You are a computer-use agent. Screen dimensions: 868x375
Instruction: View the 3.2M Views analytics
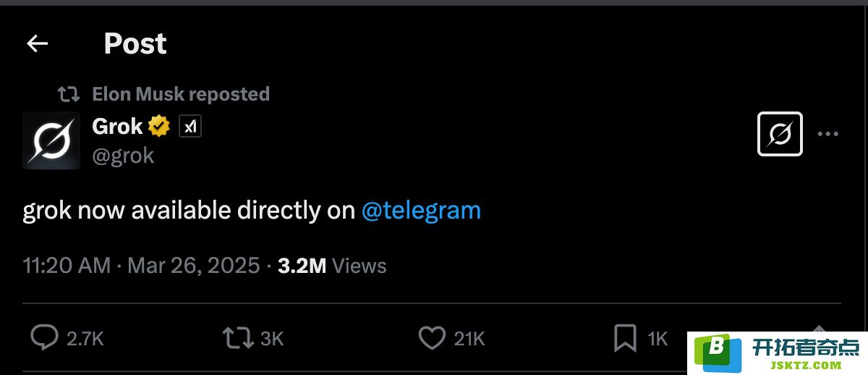332,266
